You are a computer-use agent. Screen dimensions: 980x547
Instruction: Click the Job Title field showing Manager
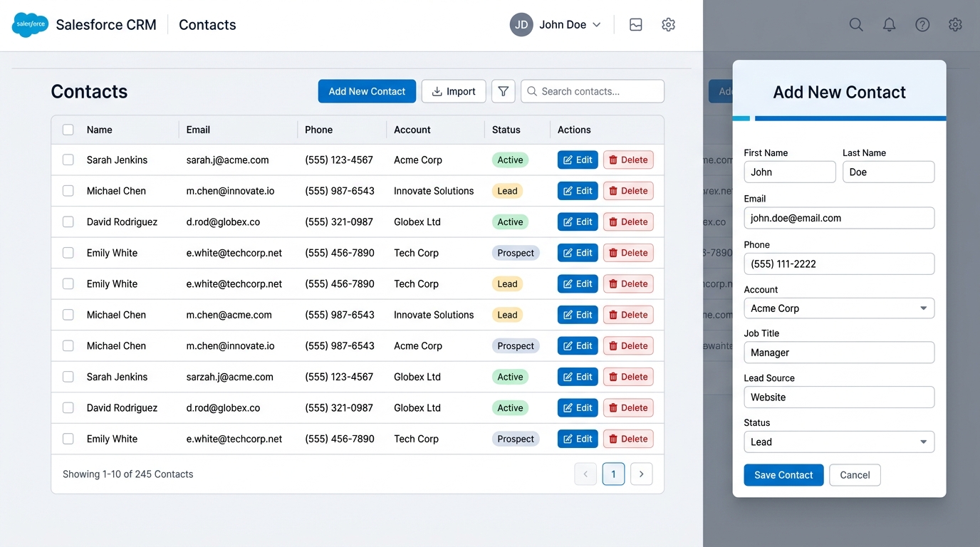click(839, 353)
